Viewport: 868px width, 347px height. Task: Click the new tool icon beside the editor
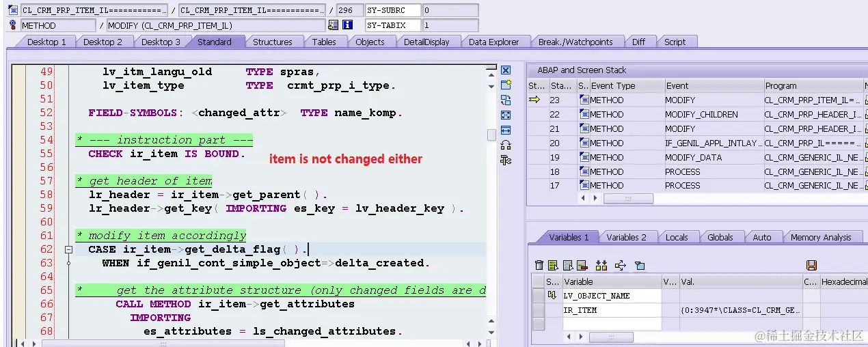[x=506, y=85]
